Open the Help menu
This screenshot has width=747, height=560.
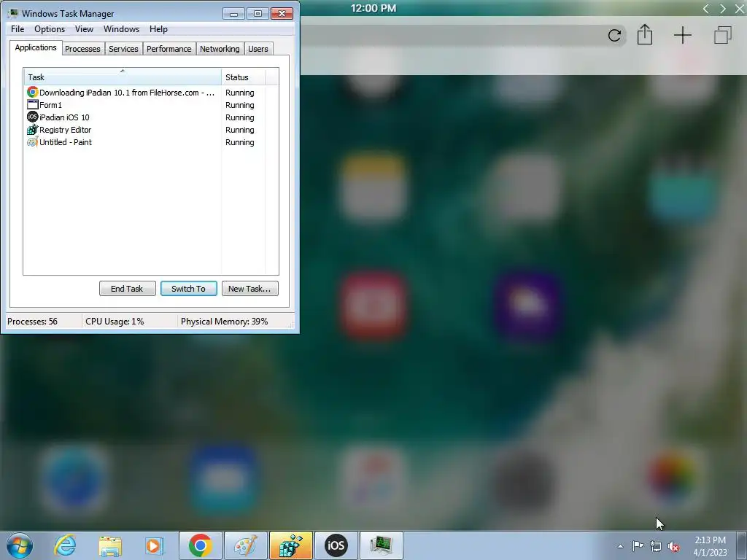(x=158, y=29)
